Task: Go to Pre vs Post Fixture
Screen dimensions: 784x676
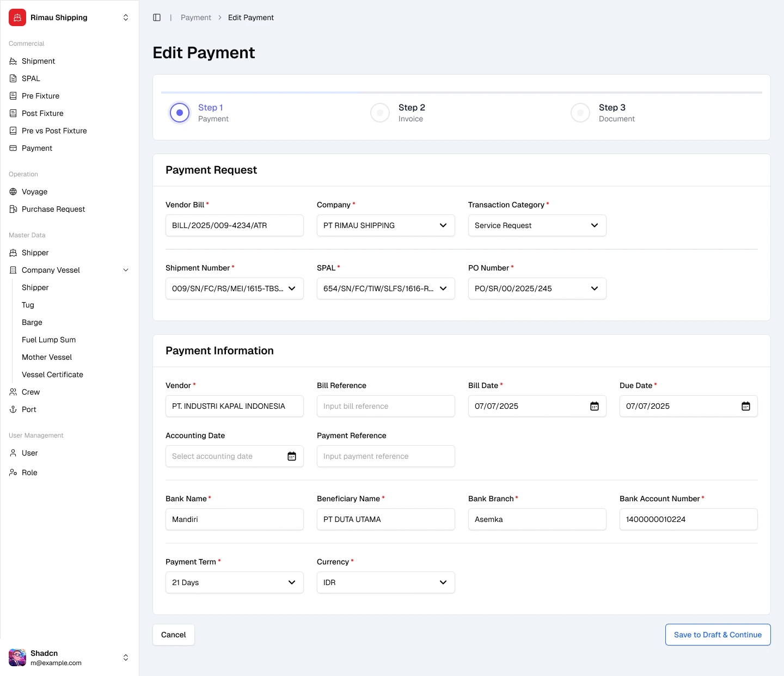Action: [54, 131]
